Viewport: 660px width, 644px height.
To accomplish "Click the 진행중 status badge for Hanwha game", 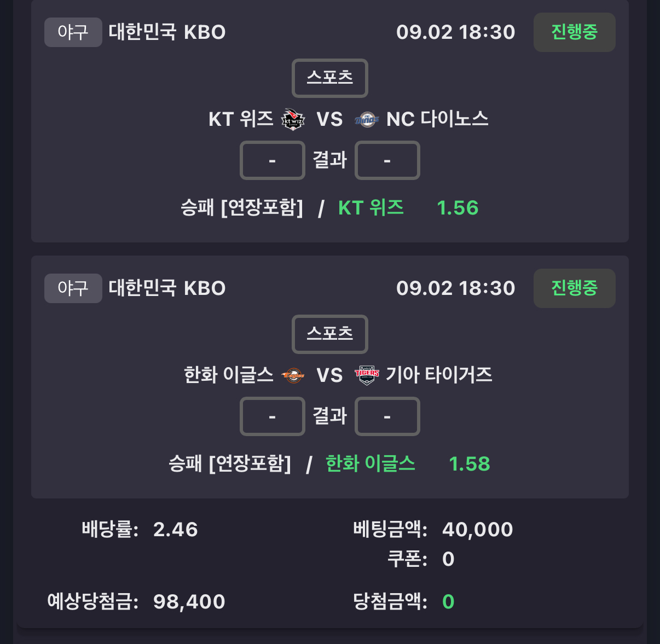I will 575,288.
